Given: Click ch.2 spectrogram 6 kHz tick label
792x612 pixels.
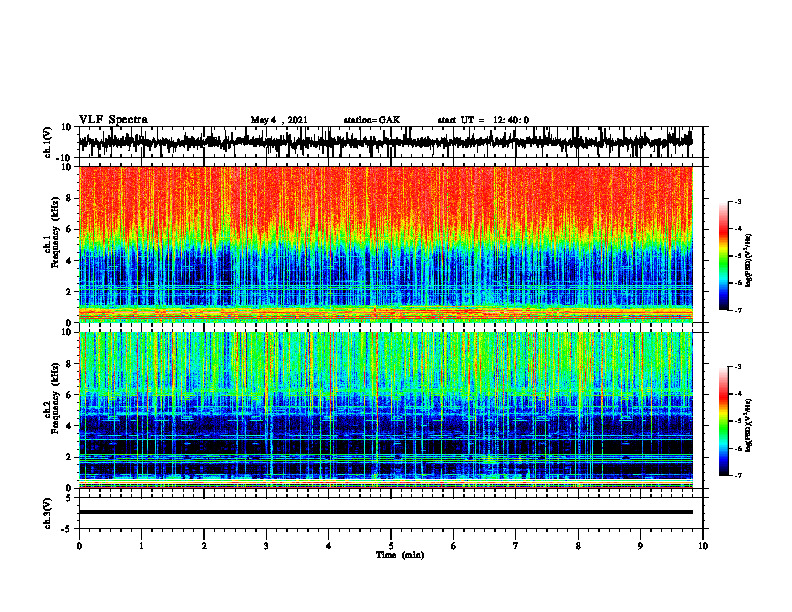Looking at the screenshot, I should pyautogui.click(x=69, y=394).
